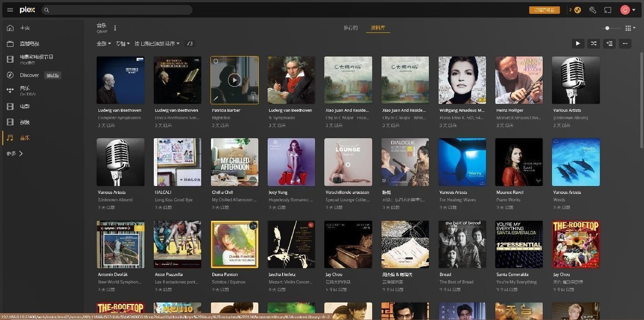
Task: Open the album type dropdown next to 全部
Action: click(x=123, y=43)
